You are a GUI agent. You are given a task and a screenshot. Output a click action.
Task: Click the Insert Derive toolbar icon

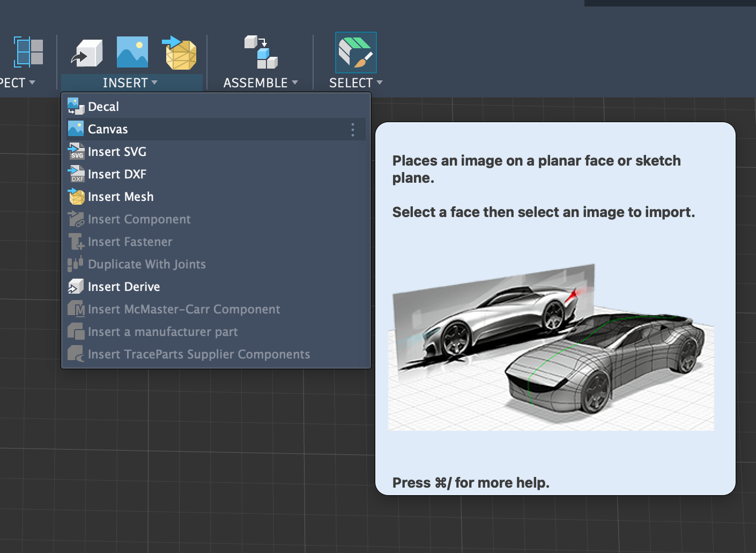[87, 53]
